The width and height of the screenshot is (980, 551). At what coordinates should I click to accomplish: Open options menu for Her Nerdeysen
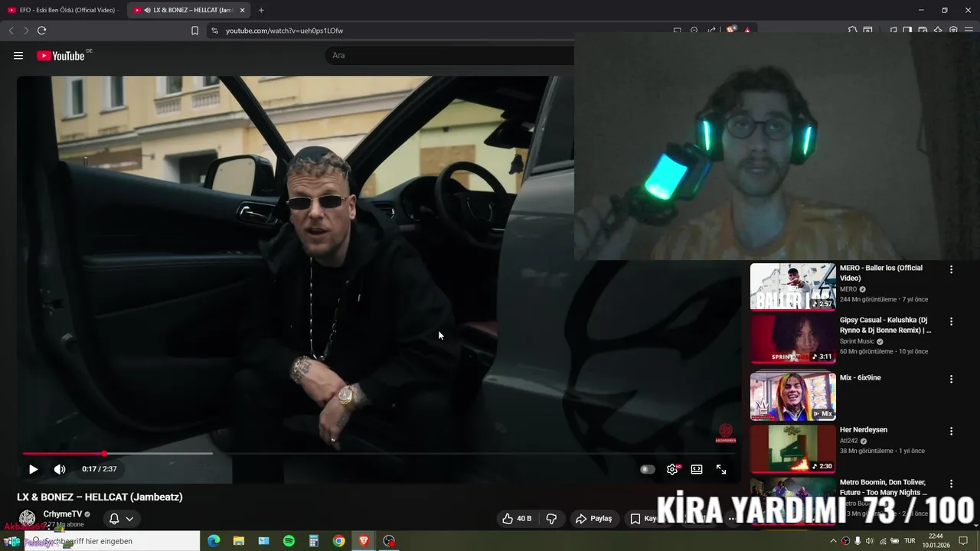tap(952, 431)
